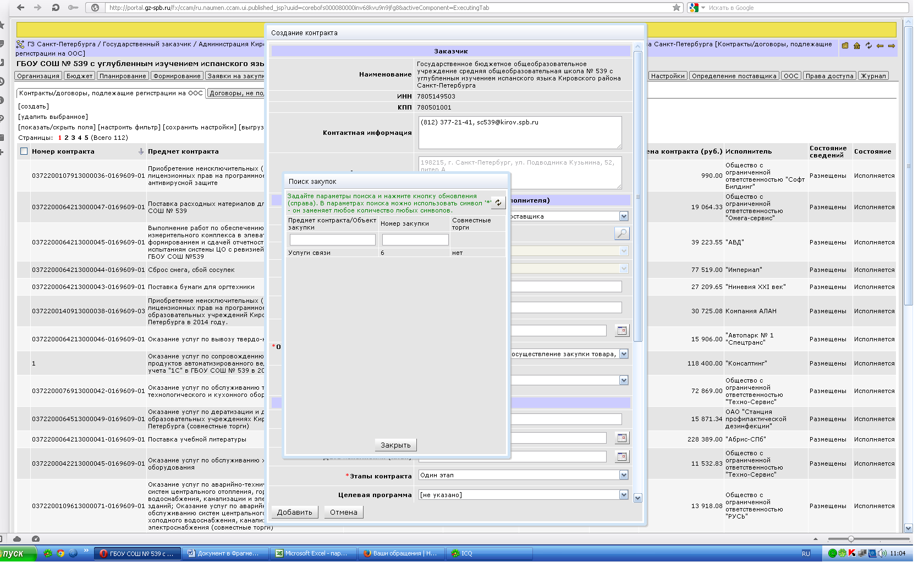Viewport: 924px width, 578px height.
Task: Click the yellow left arrow icon in header
Action: (x=880, y=46)
